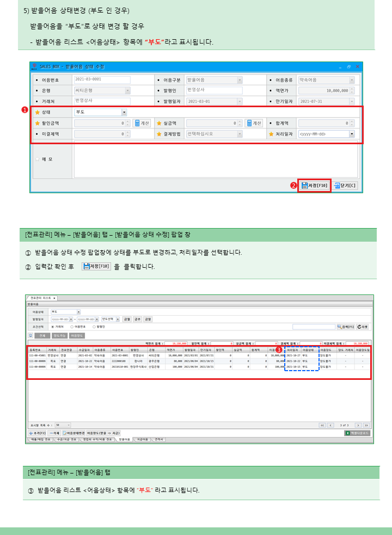Increase 할인금액 value with stepper arrows

tap(128, 121)
